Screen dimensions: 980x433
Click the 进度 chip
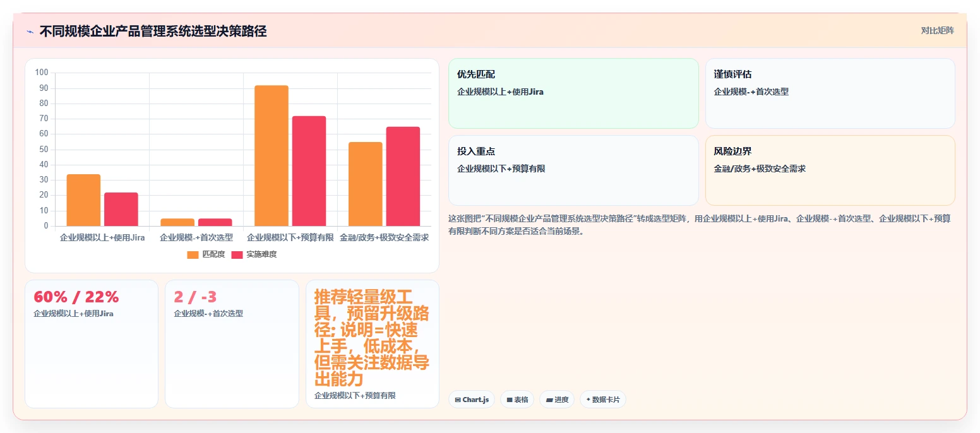(557, 400)
